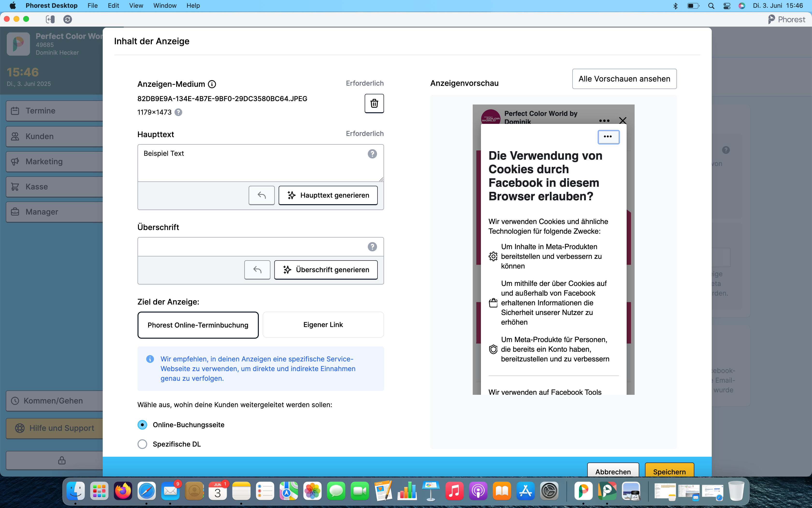Click Überschrift generieren
Viewport: 812px width, 508px height.
coord(326,270)
